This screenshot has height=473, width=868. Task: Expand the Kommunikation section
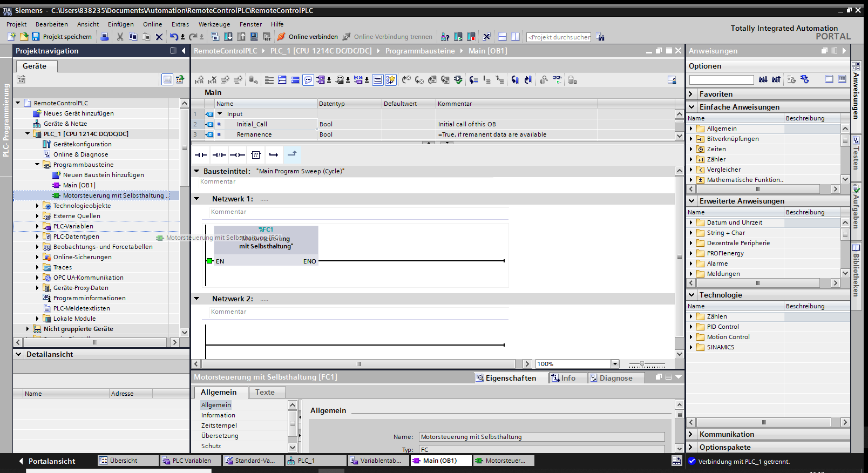pyautogui.click(x=691, y=434)
